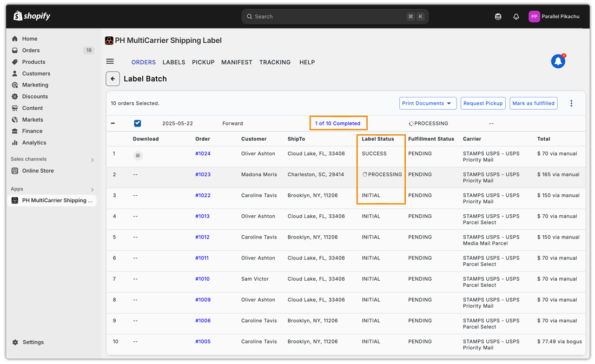595x364 pixels.
Task: Click the download icon for order #1024
Action: coord(138,155)
